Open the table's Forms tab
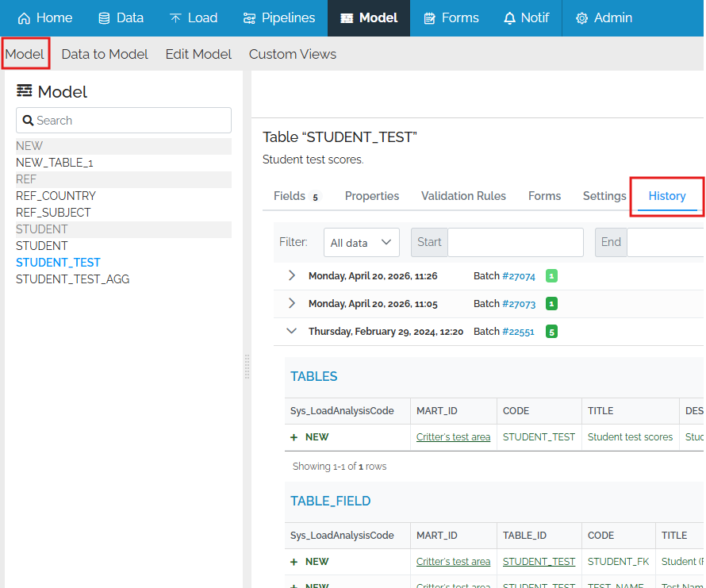 point(544,196)
